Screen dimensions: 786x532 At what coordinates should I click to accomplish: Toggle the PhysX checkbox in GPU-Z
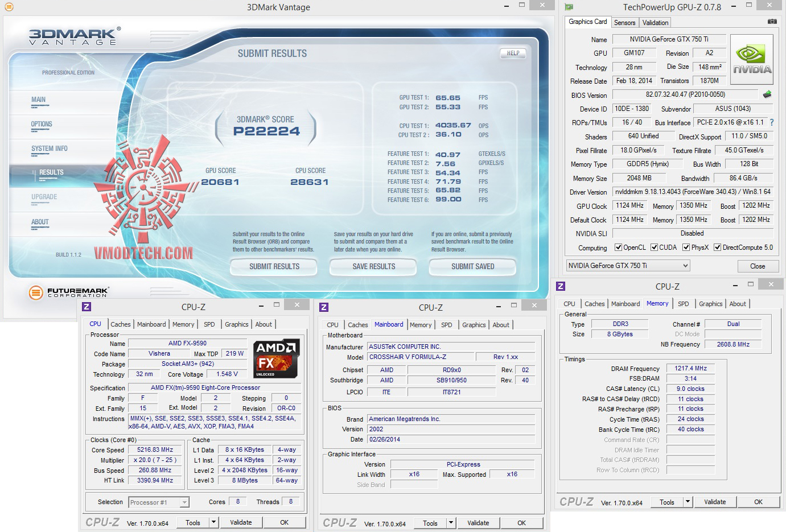pos(686,248)
